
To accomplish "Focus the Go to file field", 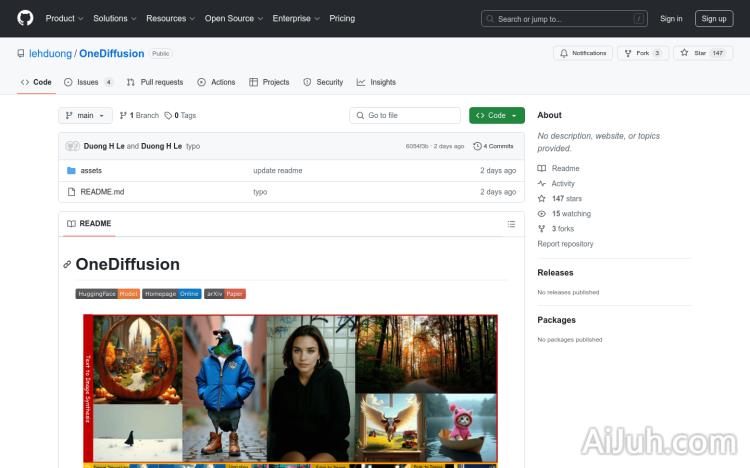I will 405,116.
